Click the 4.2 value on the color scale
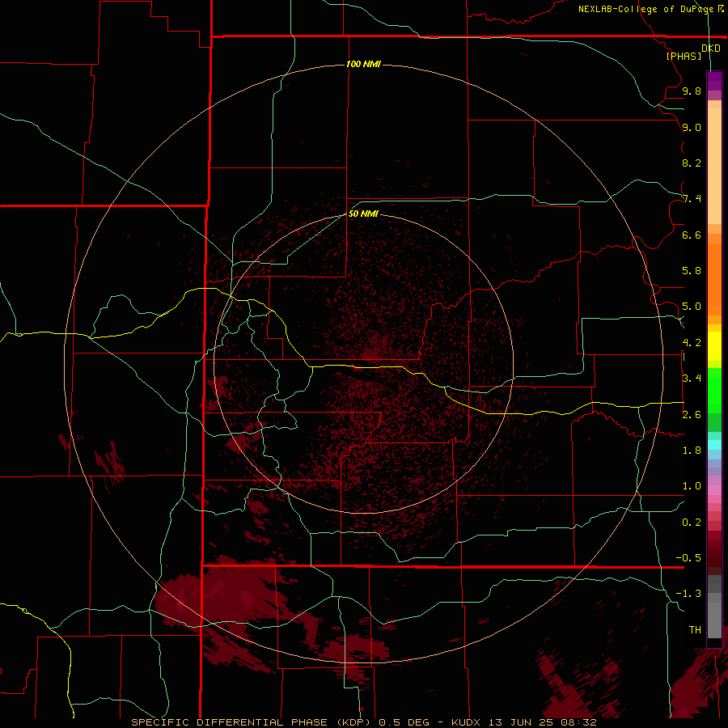Screen dimensions: 728x728 (x=692, y=343)
